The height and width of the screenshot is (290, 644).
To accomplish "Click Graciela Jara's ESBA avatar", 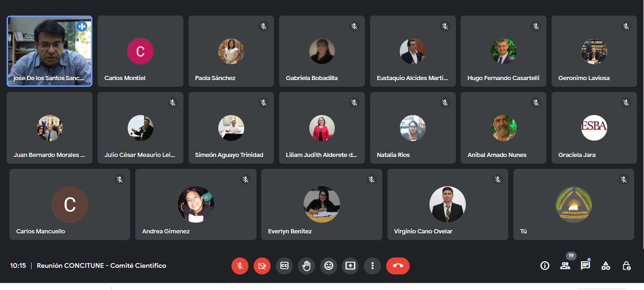I will (594, 128).
